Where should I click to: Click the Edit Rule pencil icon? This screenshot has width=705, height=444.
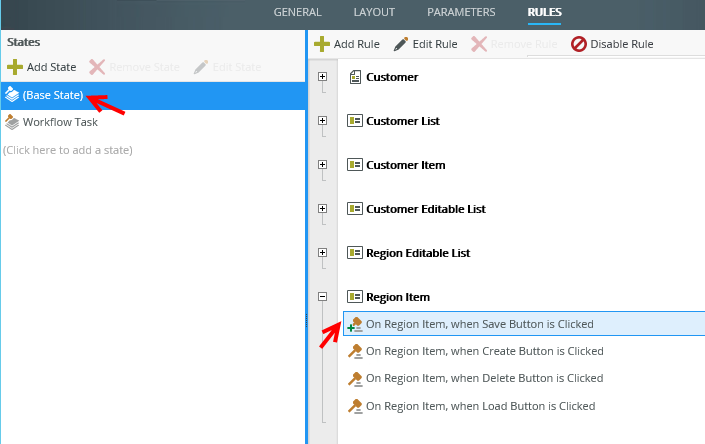click(401, 44)
